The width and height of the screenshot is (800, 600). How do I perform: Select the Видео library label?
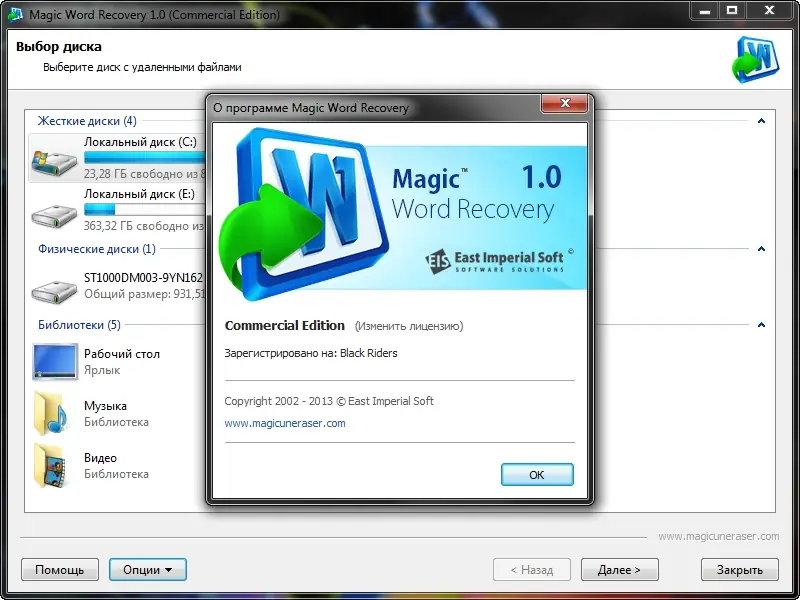point(101,458)
